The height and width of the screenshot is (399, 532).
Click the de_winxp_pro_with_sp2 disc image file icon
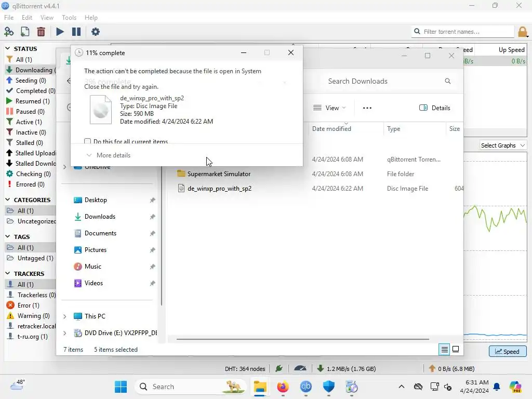181,188
